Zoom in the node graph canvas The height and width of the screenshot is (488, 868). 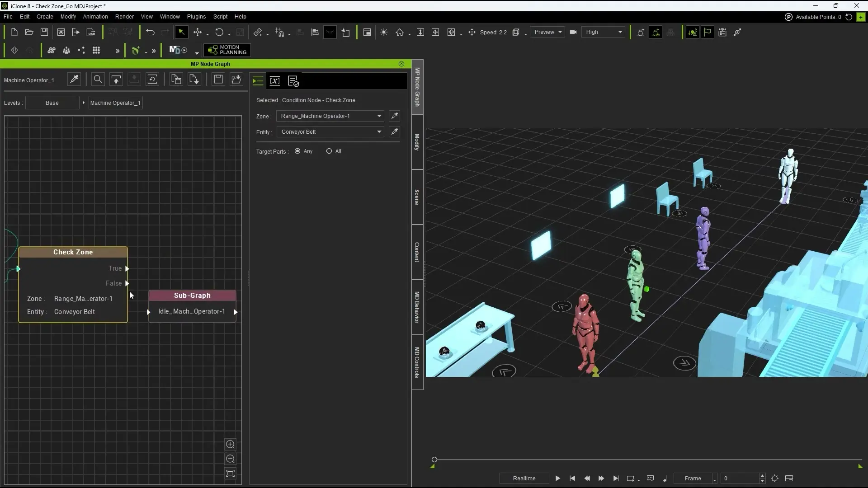coord(230,445)
